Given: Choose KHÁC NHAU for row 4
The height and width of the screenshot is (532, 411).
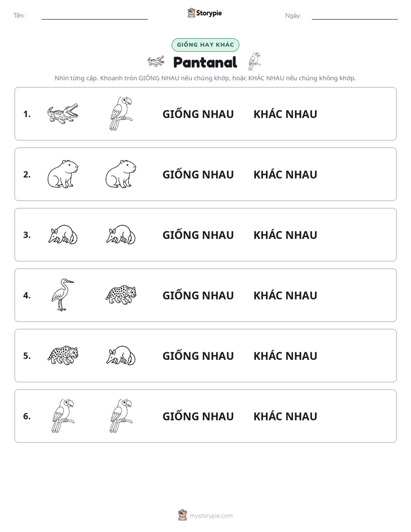Looking at the screenshot, I should click(285, 295).
